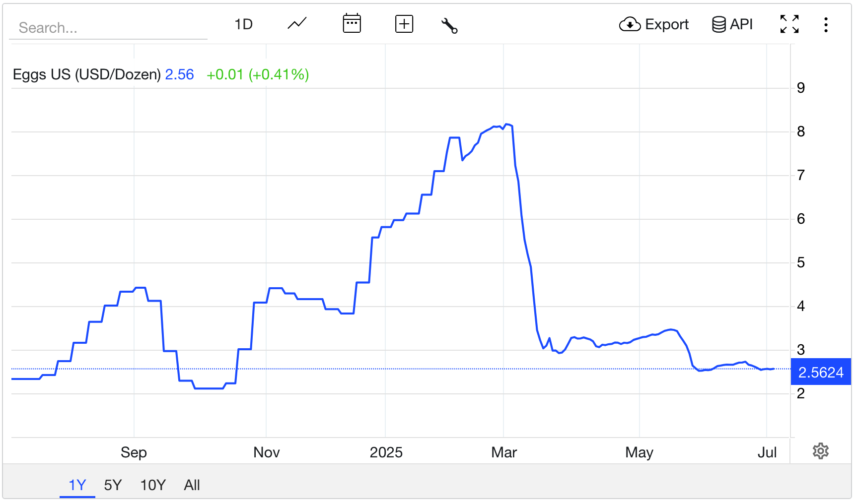Switch to the 10Y time range tab
This screenshot has height=504, width=856.
pyautogui.click(x=153, y=485)
